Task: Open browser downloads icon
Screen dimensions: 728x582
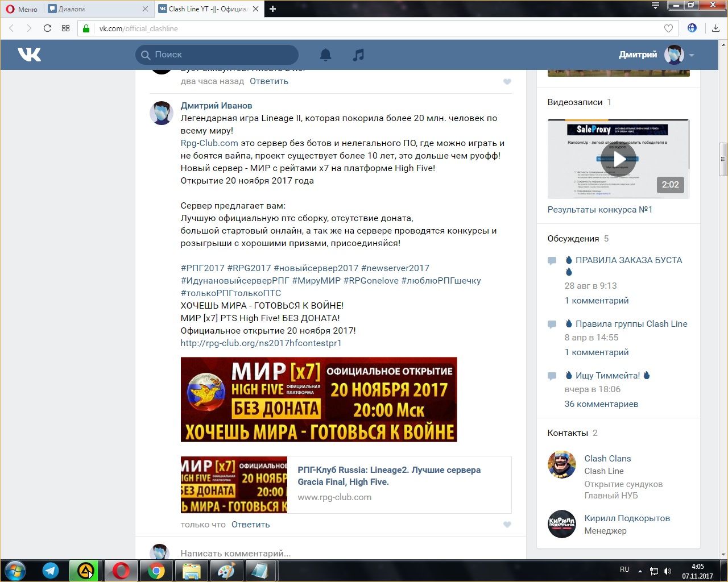Action: pyautogui.click(x=715, y=28)
